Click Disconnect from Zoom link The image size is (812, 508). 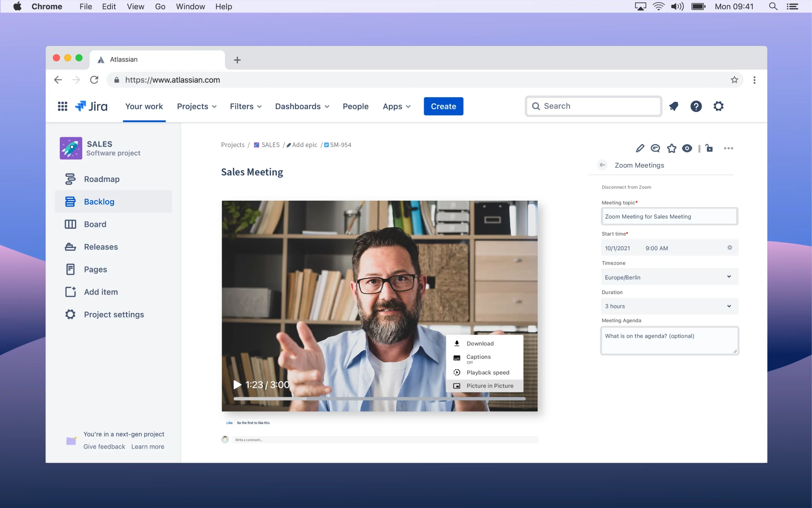(626, 187)
